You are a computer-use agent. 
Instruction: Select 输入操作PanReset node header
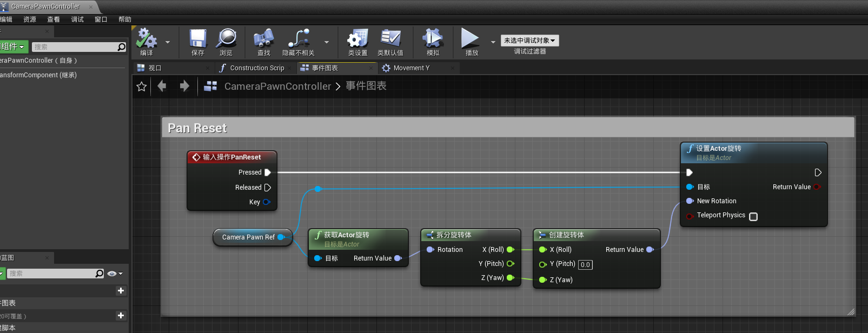point(232,157)
